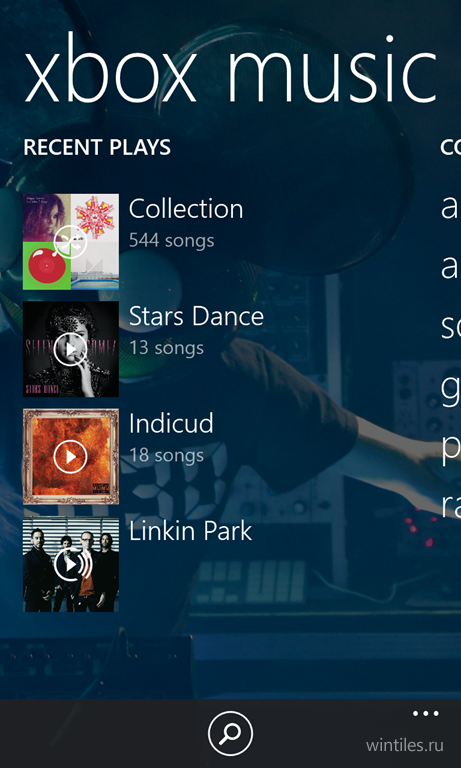Open the Stars Dance album title
Viewport: 461px width, 768px height.
pos(196,316)
